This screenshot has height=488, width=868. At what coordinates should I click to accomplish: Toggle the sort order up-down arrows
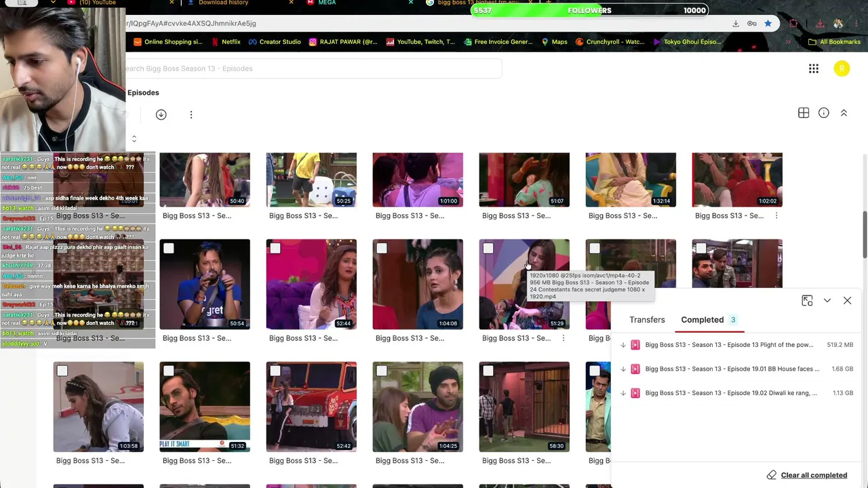134,139
